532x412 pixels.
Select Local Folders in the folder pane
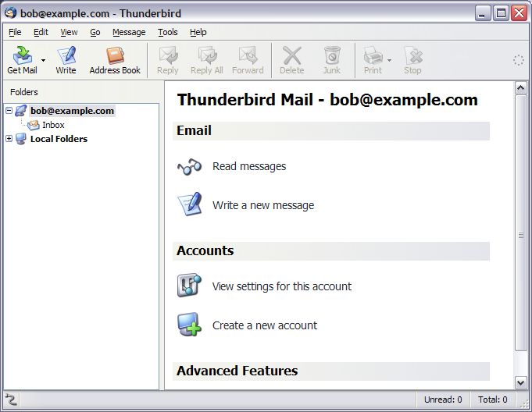pyautogui.click(x=59, y=139)
